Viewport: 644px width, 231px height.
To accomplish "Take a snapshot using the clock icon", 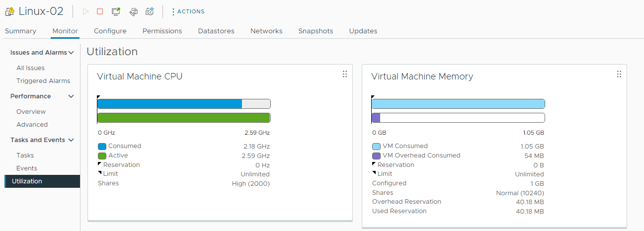I will (x=150, y=11).
